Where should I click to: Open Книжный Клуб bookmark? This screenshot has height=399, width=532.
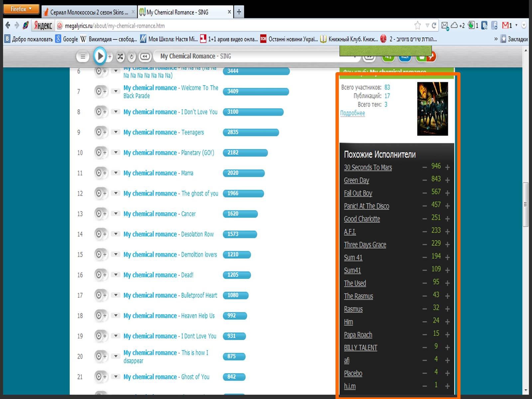(349, 39)
